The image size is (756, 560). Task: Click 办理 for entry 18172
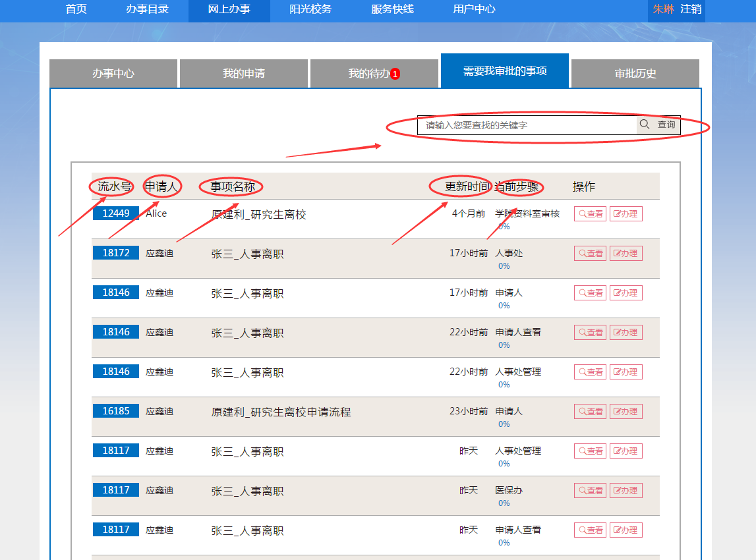pyautogui.click(x=625, y=254)
